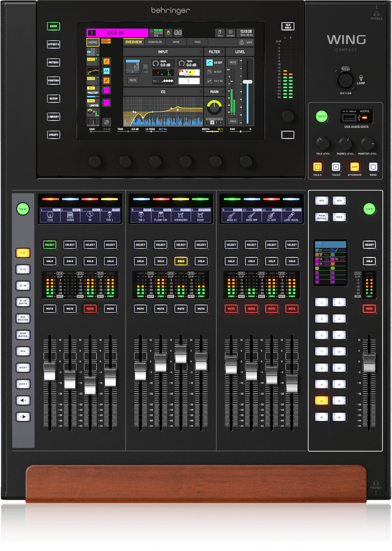Click the PAN slider on the touchscreen

tap(240, 131)
